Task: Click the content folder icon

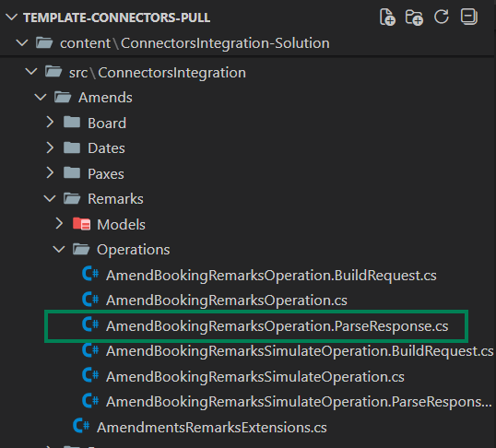Action: [44, 42]
